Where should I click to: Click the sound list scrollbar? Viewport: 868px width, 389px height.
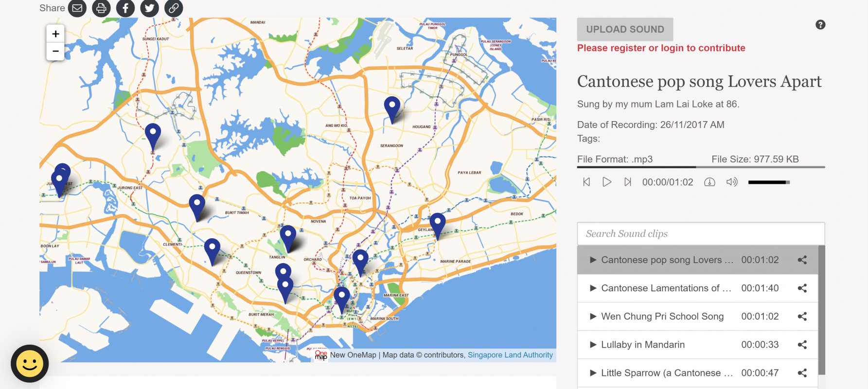[821, 310]
